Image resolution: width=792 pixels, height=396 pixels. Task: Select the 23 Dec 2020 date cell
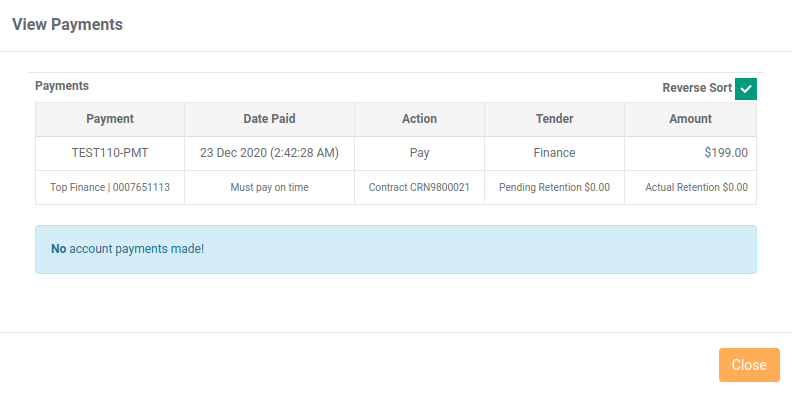269,153
